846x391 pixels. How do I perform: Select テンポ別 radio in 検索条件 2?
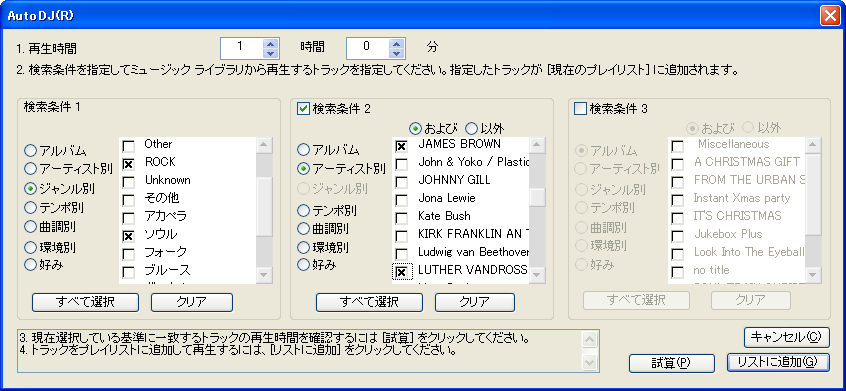pyautogui.click(x=304, y=210)
